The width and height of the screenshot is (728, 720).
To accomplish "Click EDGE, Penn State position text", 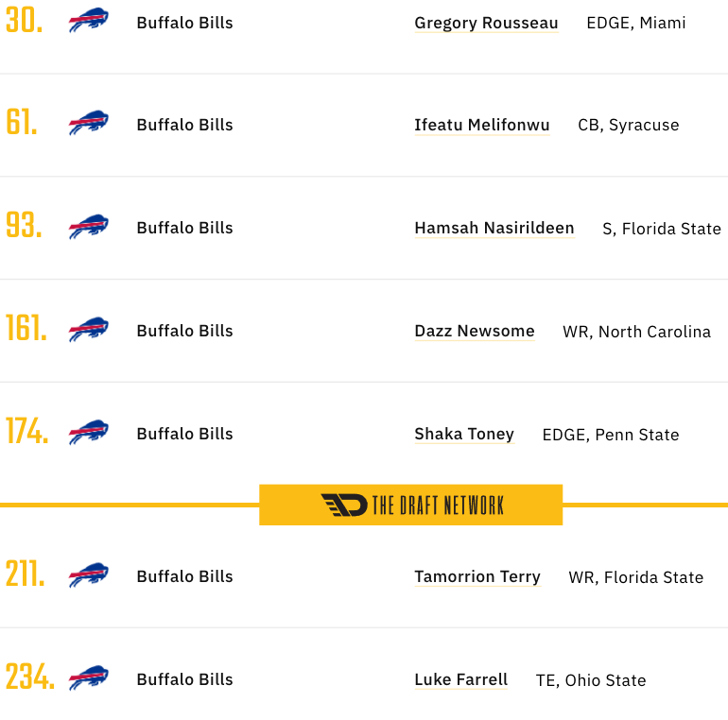I will coord(611,435).
